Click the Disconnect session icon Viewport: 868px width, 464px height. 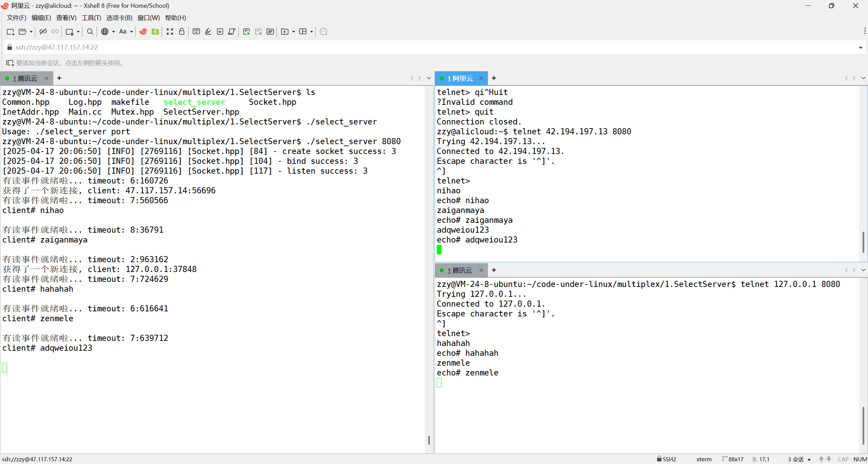point(43,32)
